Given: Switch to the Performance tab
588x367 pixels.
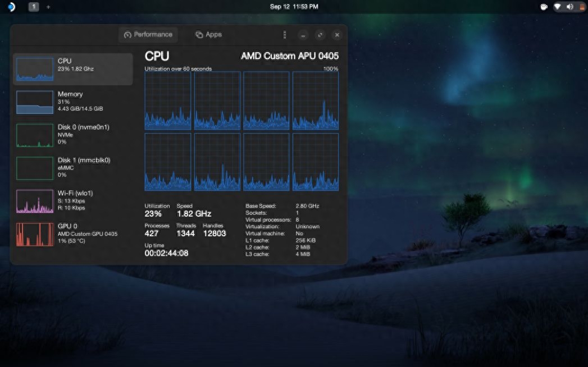Looking at the screenshot, I should [x=148, y=34].
